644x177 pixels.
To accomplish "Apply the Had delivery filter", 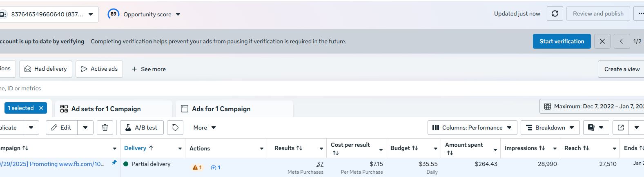I will [46, 69].
